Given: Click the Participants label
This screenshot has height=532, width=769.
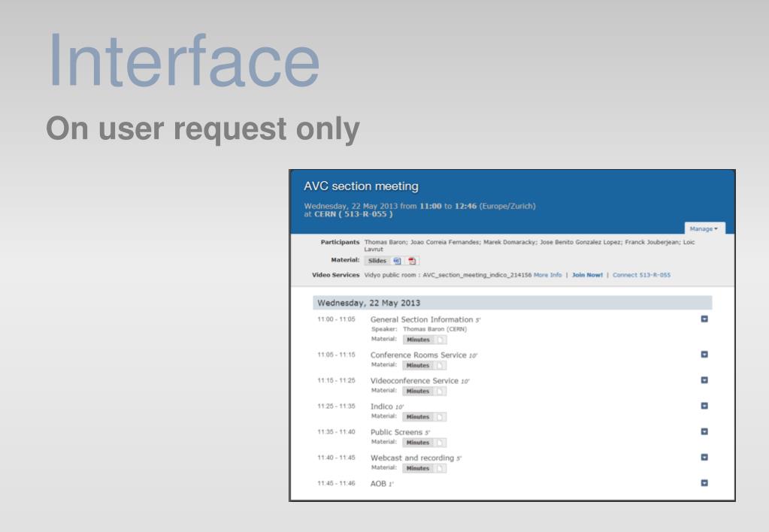Looking at the screenshot, I should 340,242.
